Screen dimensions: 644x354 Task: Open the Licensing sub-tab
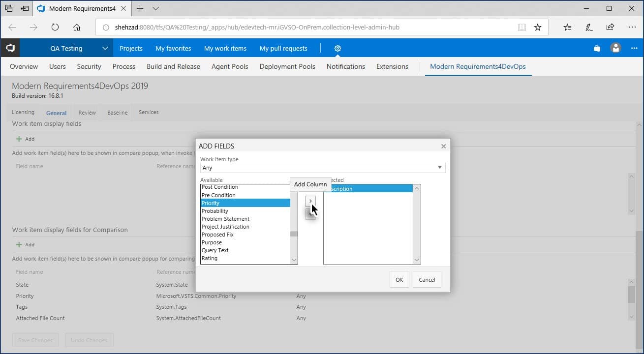(23, 112)
